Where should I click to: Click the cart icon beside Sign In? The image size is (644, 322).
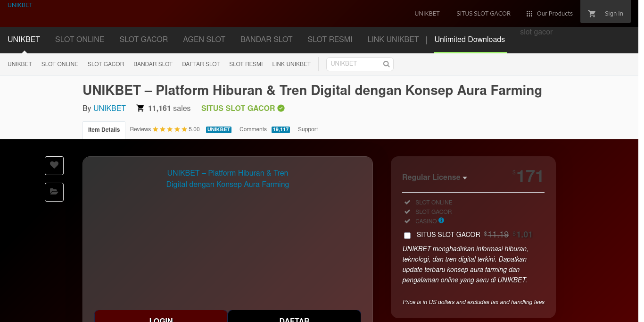tap(592, 13)
